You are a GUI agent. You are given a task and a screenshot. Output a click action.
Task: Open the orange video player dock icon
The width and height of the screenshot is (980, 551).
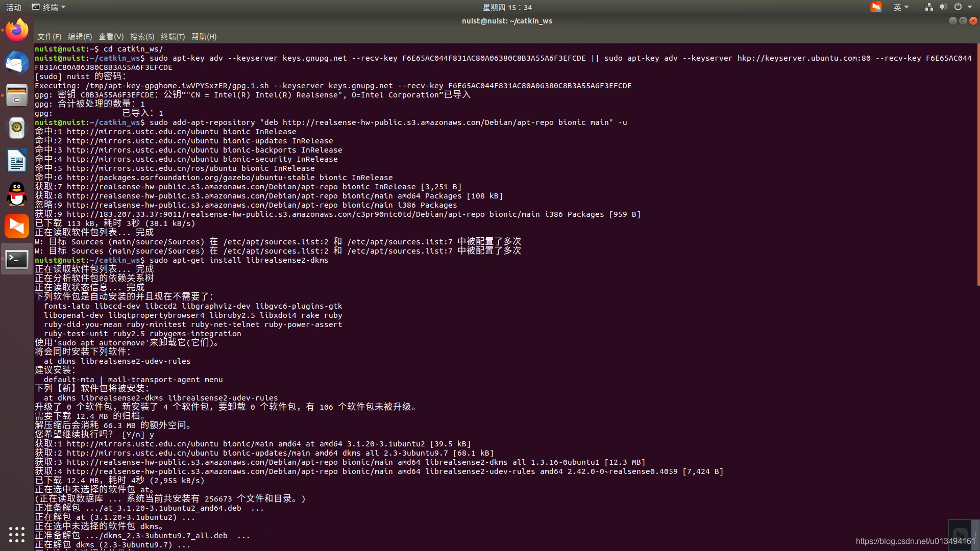click(x=17, y=227)
